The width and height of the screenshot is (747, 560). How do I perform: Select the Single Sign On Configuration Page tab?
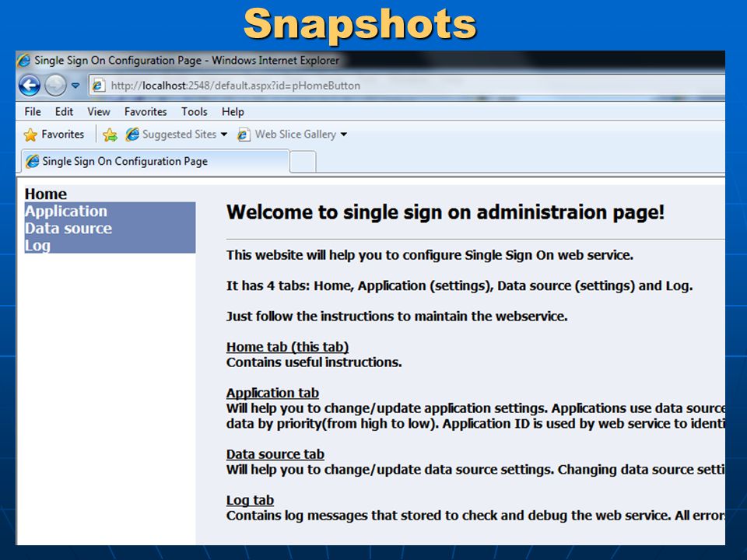click(x=155, y=162)
